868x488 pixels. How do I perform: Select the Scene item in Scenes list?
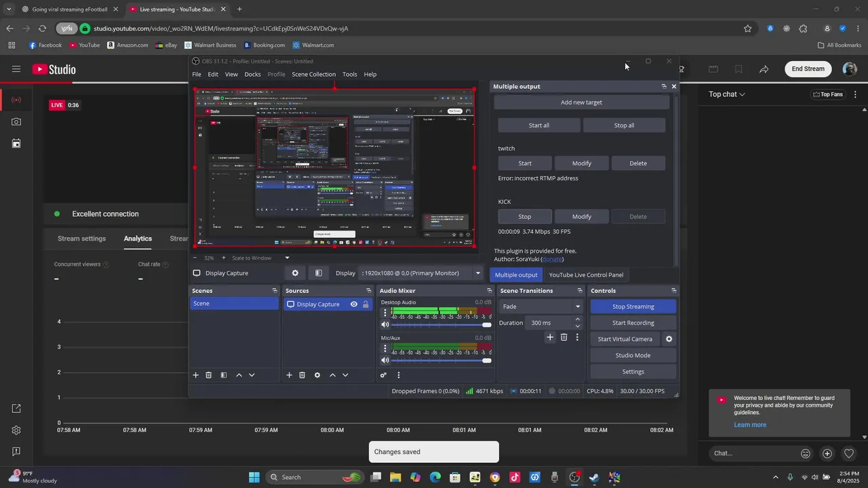pyautogui.click(x=233, y=304)
